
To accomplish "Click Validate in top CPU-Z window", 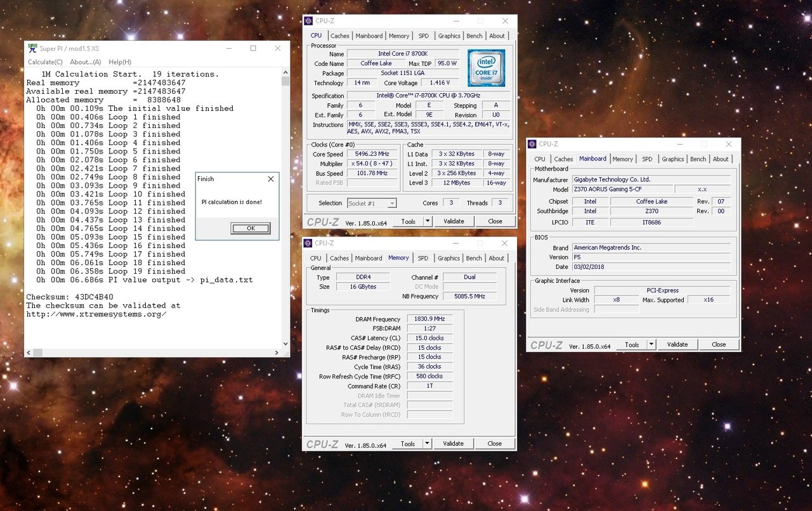I will pyautogui.click(x=454, y=221).
